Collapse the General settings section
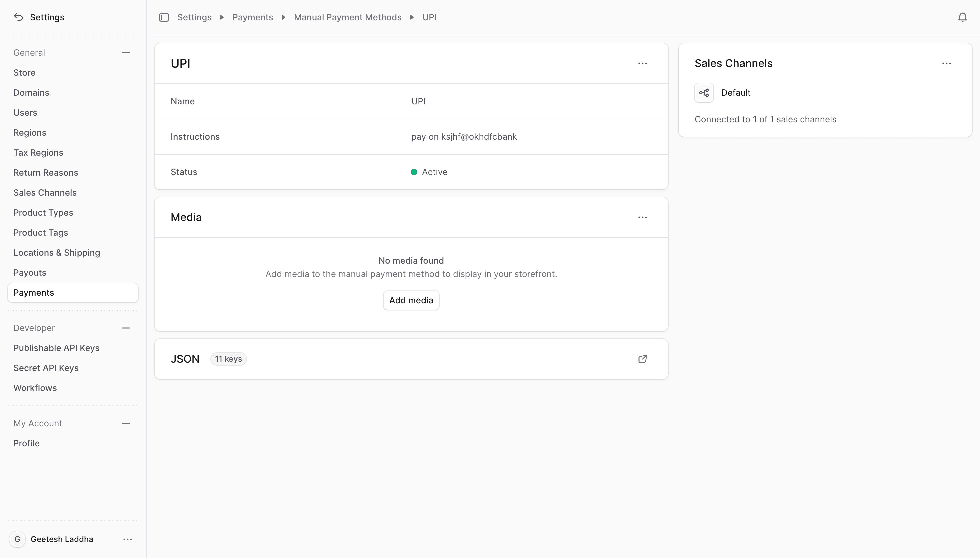The width and height of the screenshot is (980, 558). 126,53
